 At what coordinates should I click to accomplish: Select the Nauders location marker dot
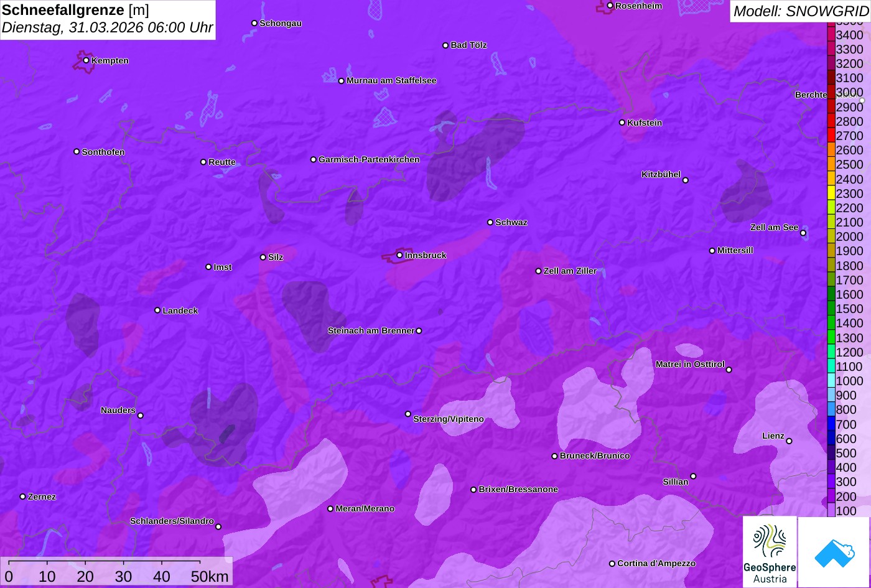[x=141, y=416]
